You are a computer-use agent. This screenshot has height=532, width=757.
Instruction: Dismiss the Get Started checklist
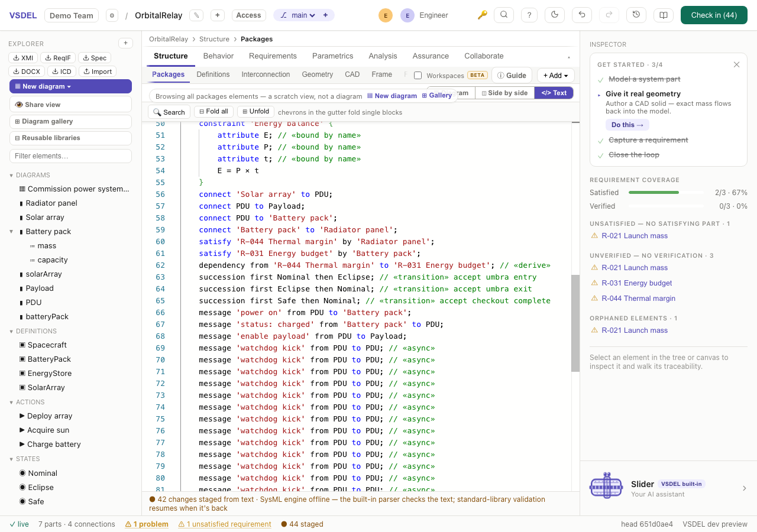736,64
